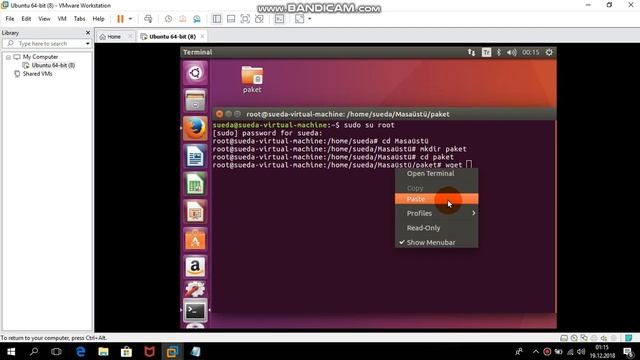This screenshot has width=640, height=360.
Task: Open the VM menu
Action: point(62,19)
